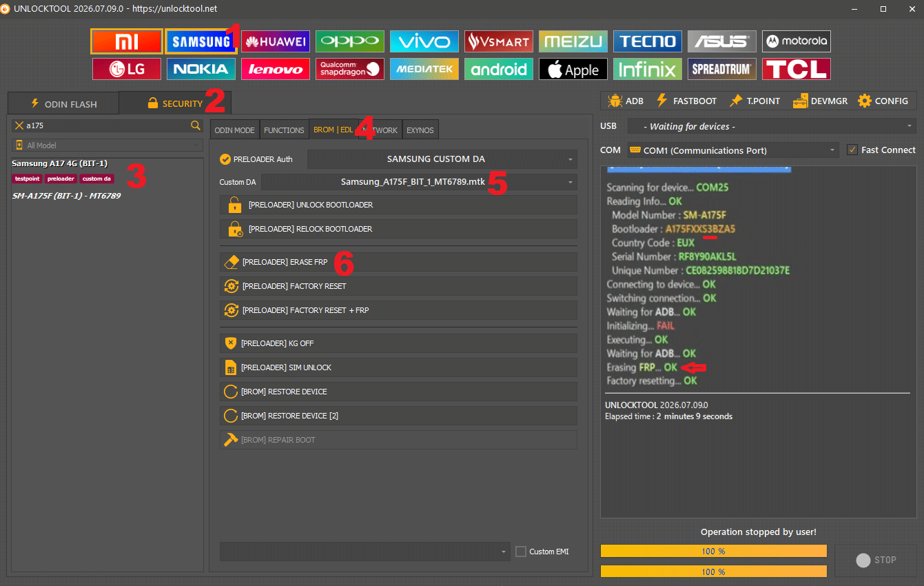924x586 pixels.
Task: Select the OPPO brand tile
Action: click(x=350, y=41)
